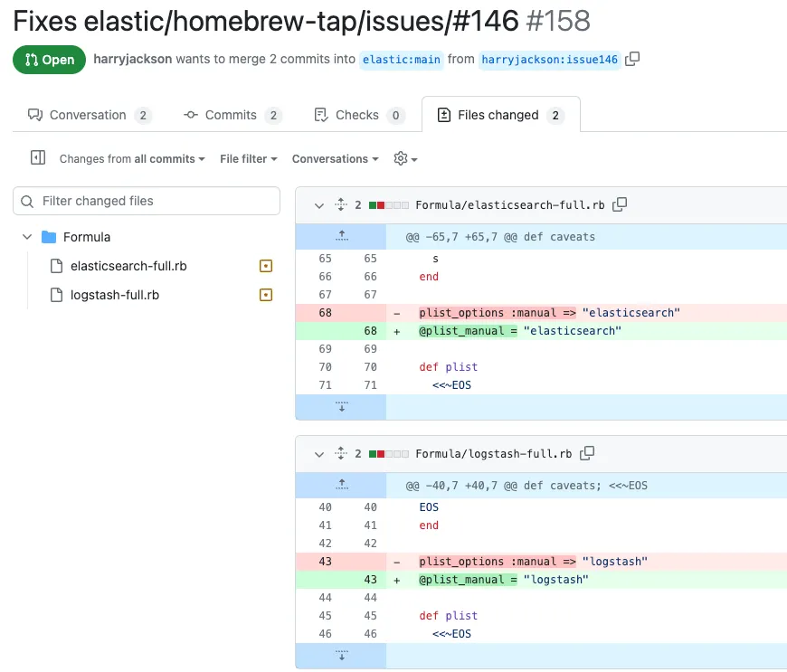This screenshot has height=672, width=787.
Task: Open the Conversations dropdown
Action: [335, 159]
